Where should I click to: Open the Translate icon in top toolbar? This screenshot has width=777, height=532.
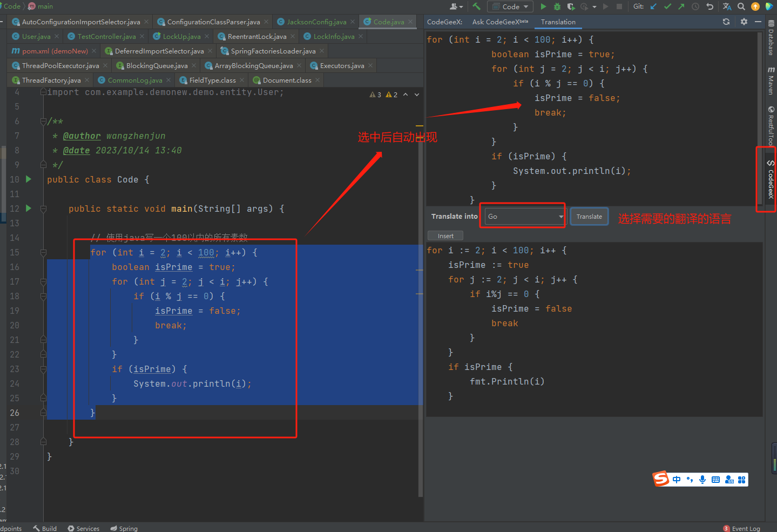coord(727,6)
